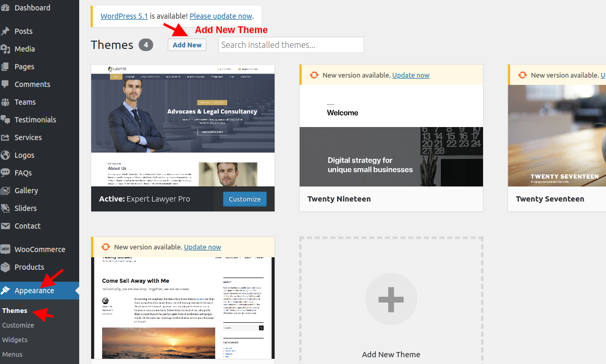Screen dimensions: 606x364
Task: Click the Testimonials icon in sidebar
Action: [5, 120]
